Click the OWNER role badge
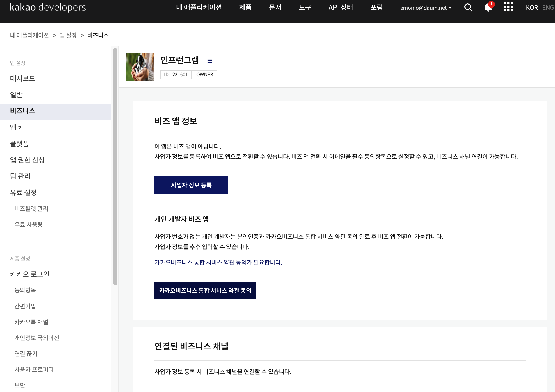 pos(205,75)
